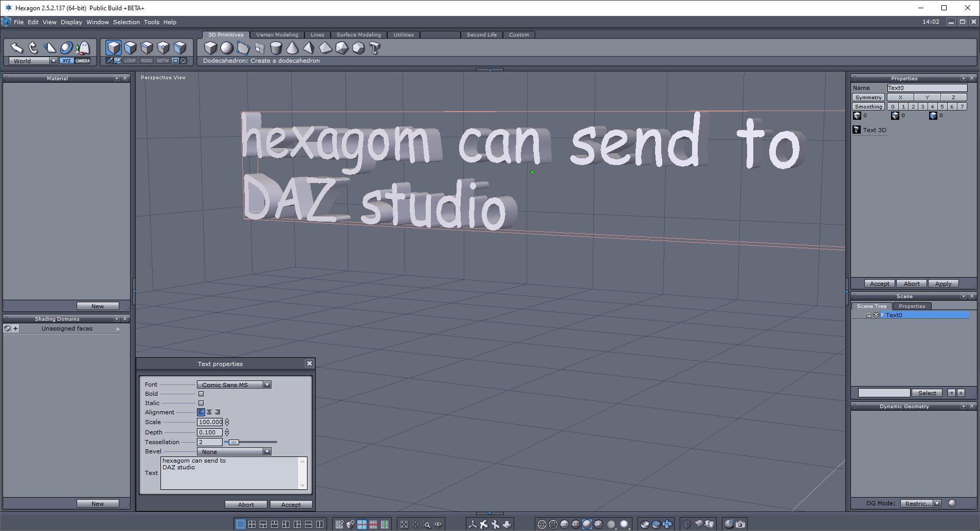
Task: Select single full-view layout icon
Action: [x=240, y=524]
